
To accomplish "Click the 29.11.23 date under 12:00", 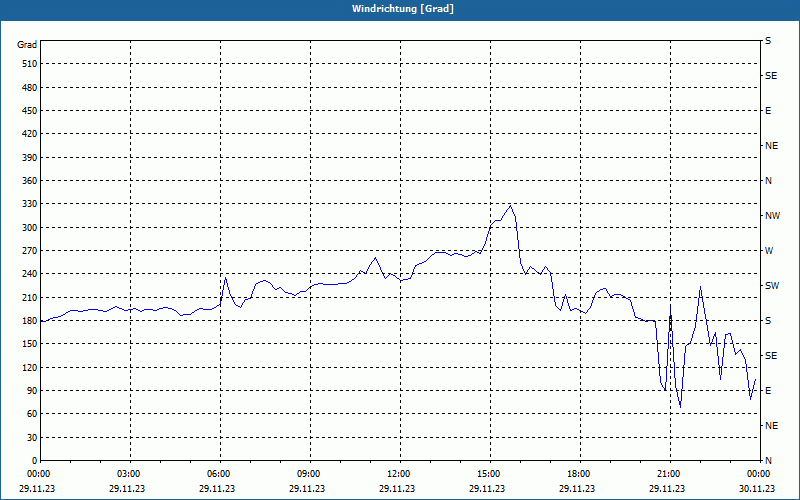I will click(x=397, y=488).
